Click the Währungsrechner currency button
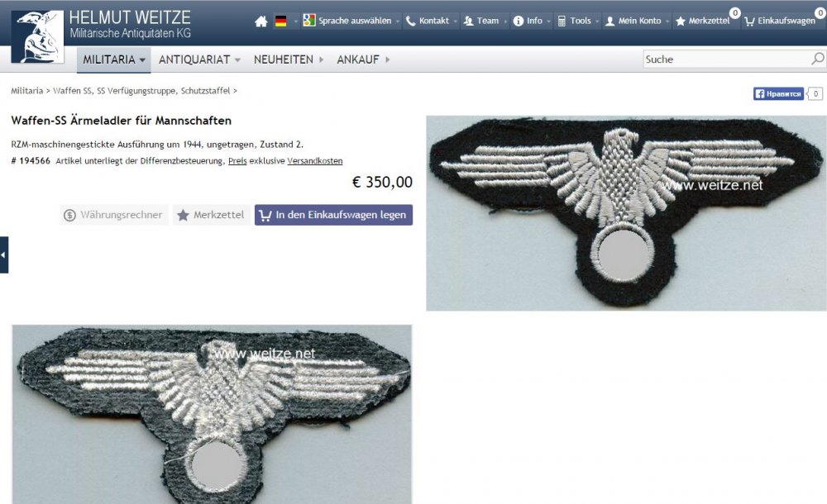 click(x=113, y=215)
